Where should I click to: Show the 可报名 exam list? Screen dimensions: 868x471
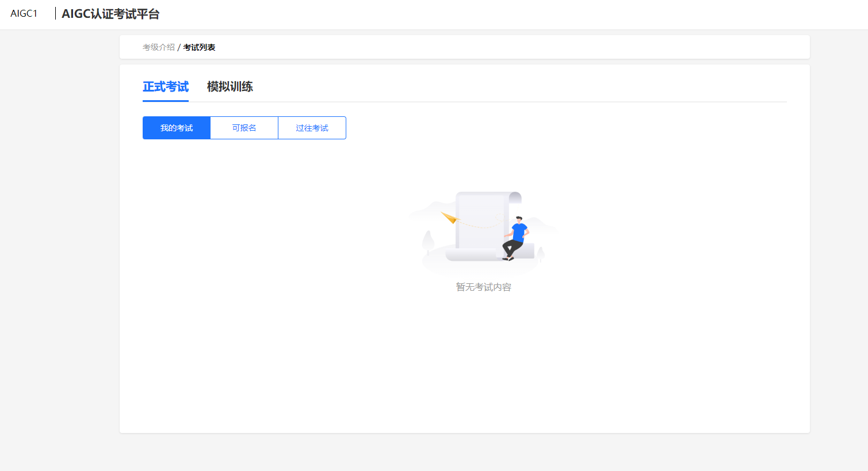(x=244, y=128)
